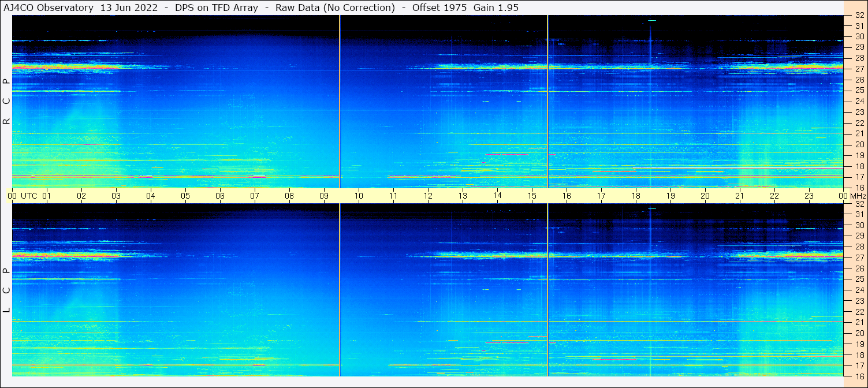The image size is (868, 388).
Task: Select hour '21' on the time axis
Action: click(x=740, y=196)
